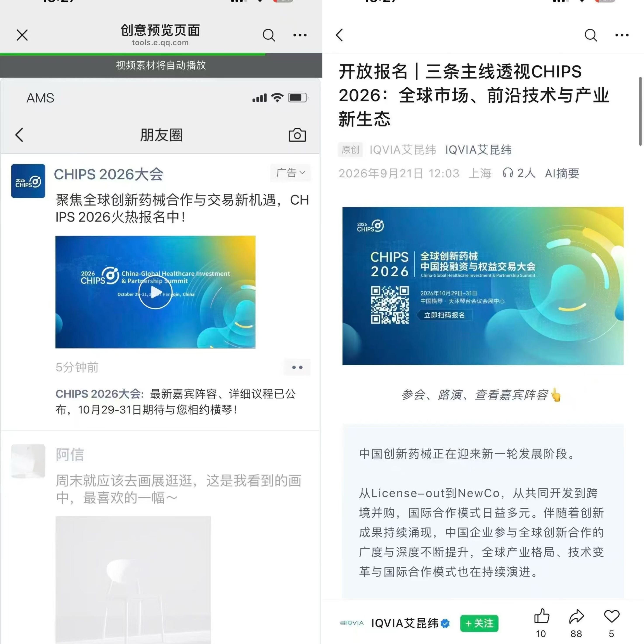Tap the camera icon in 朋友圈
Viewport: 644px width, 644px height.
point(297,135)
